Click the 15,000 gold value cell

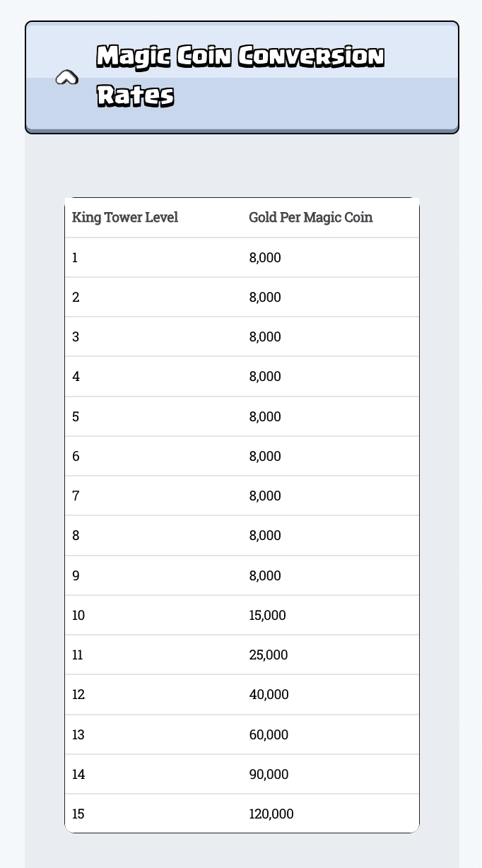267,615
